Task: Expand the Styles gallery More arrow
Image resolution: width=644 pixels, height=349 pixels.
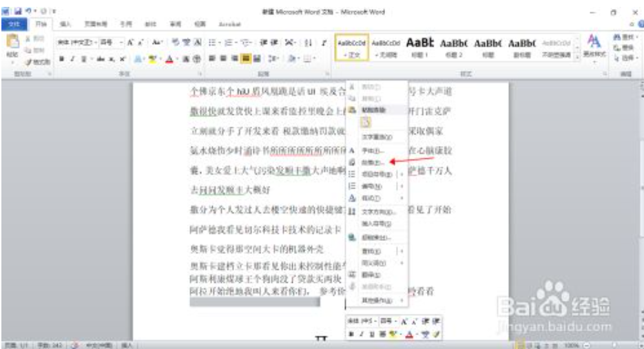Action: pyautogui.click(x=577, y=57)
